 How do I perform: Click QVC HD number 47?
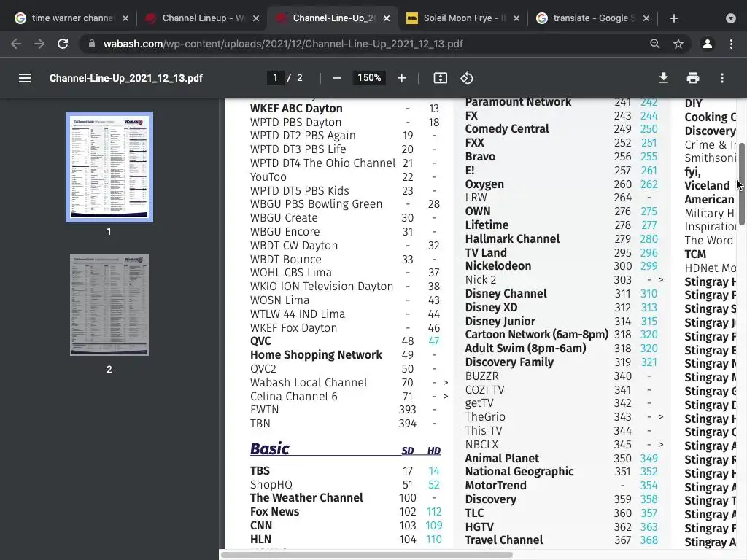433,341
